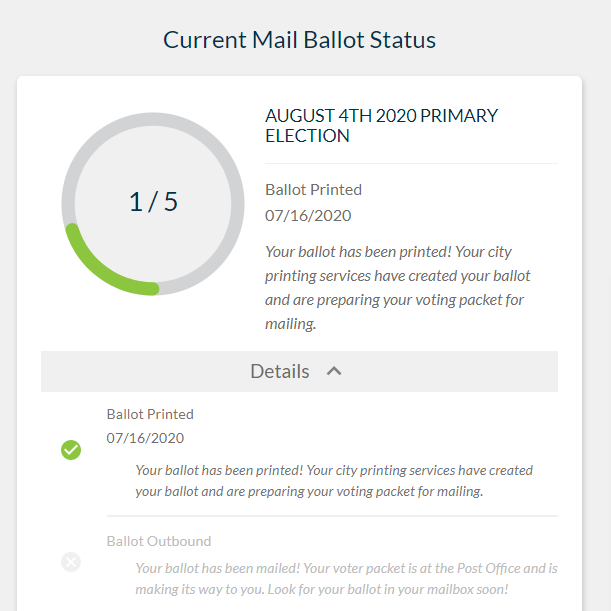The height and width of the screenshot is (611, 611).
Task: Click the grayed-out ballot mailed description text
Action: tap(346, 578)
